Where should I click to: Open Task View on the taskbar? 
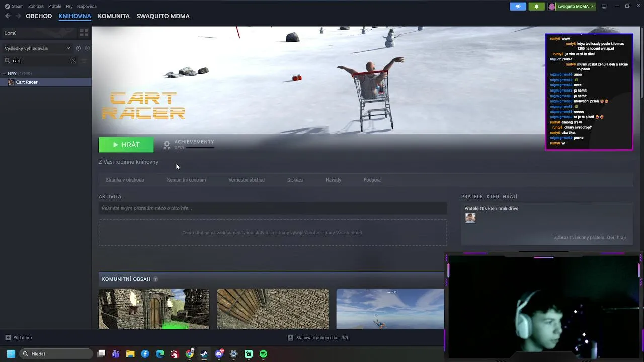tap(101, 354)
